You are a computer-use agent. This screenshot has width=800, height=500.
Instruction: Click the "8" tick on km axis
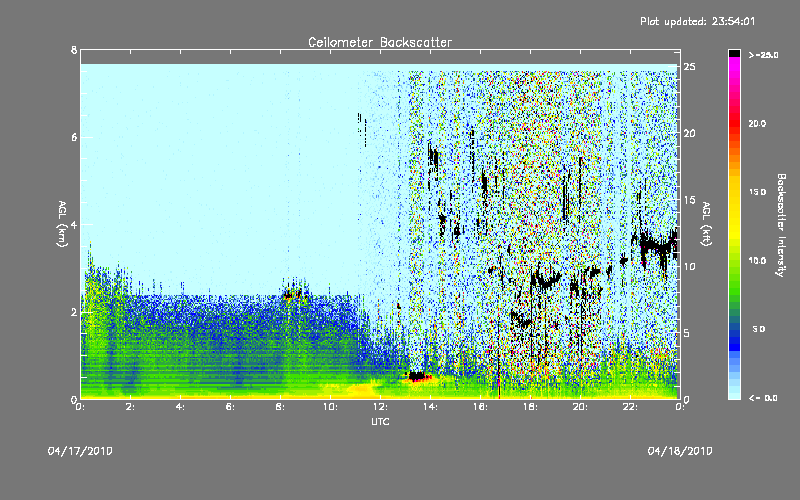pos(74,50)
